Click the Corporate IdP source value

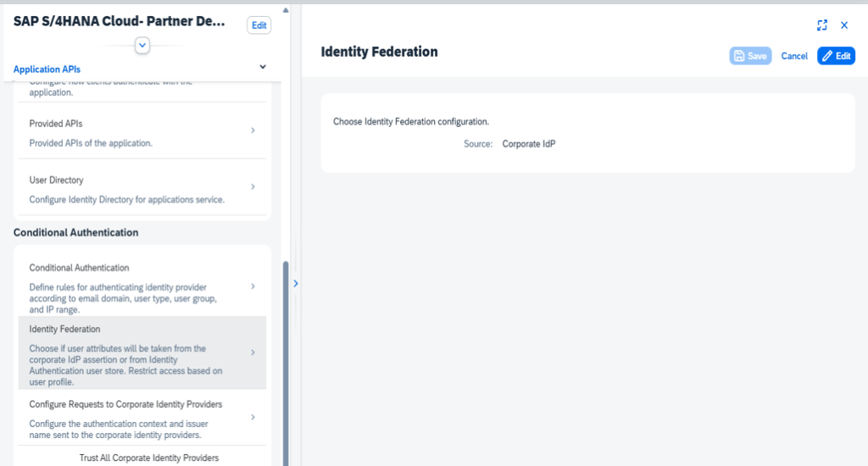pos(528,144)
